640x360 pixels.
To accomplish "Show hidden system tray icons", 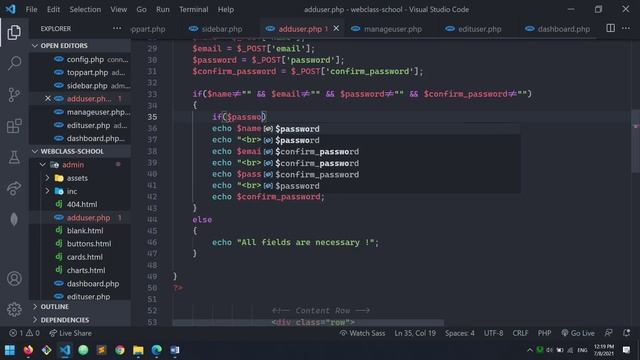I will [x=530, y=350].
